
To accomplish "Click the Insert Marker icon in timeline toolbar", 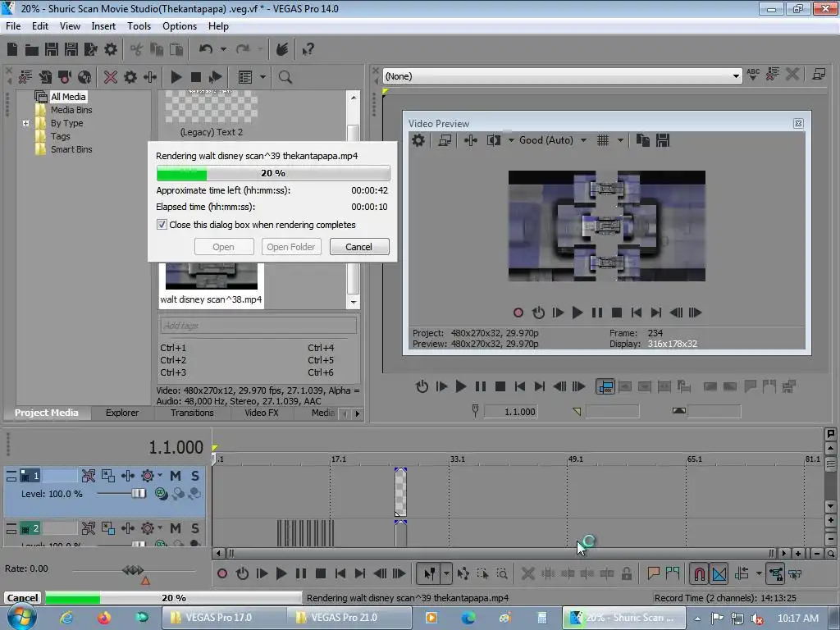I will tap(653, 573).
